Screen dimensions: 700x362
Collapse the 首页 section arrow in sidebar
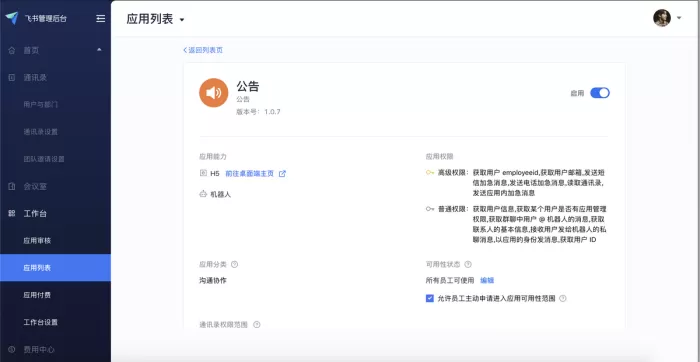pos(99,50)
